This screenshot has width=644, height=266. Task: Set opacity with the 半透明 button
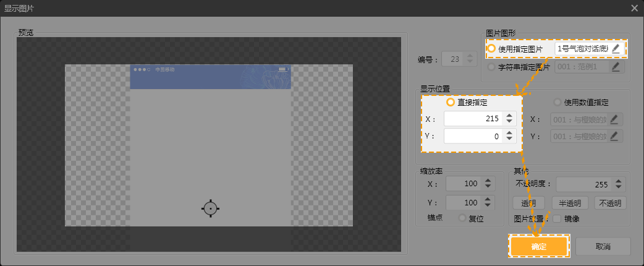point(569,204)
